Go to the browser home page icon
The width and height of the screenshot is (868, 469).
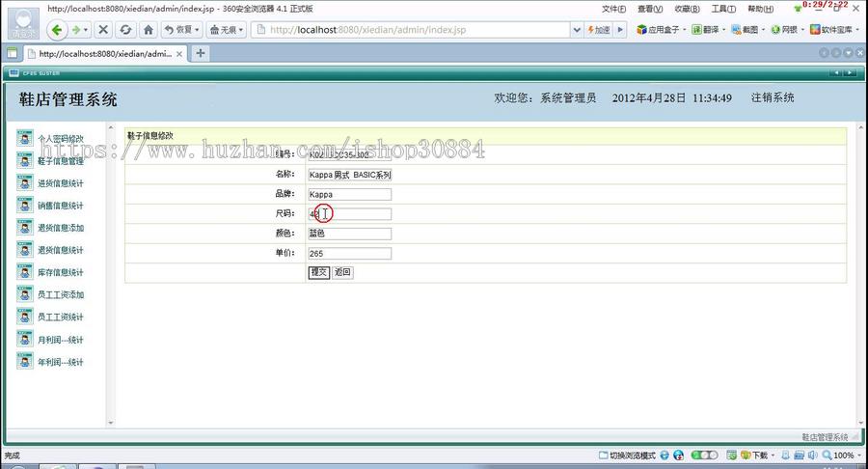pyautogui.click(x=149, y=30)
